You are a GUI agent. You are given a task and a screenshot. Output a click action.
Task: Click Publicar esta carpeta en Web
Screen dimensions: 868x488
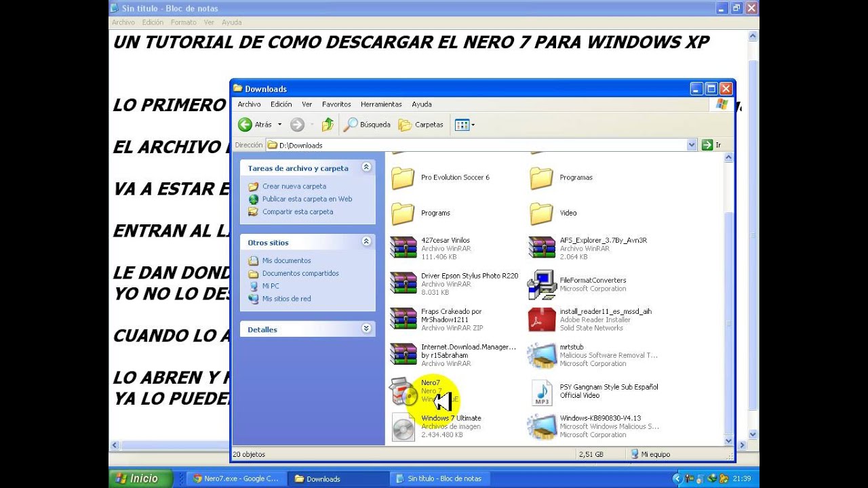click(x=307, y=199)
